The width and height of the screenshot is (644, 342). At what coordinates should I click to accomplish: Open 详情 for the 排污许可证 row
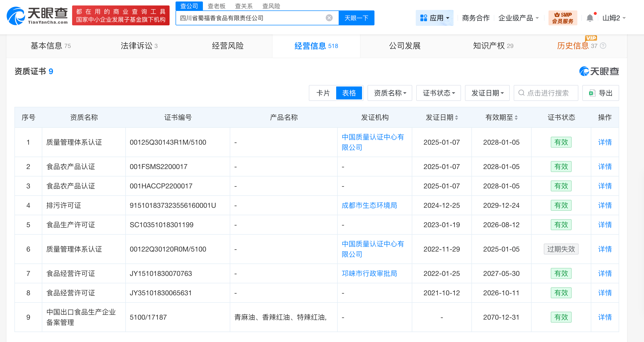tap(604, 205)
